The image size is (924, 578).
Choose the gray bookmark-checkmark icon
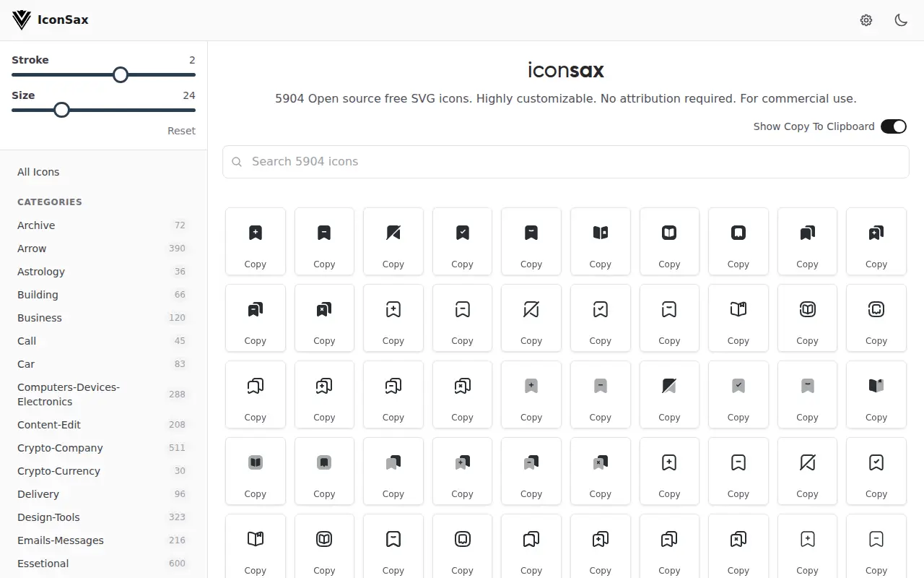(738, 386)
